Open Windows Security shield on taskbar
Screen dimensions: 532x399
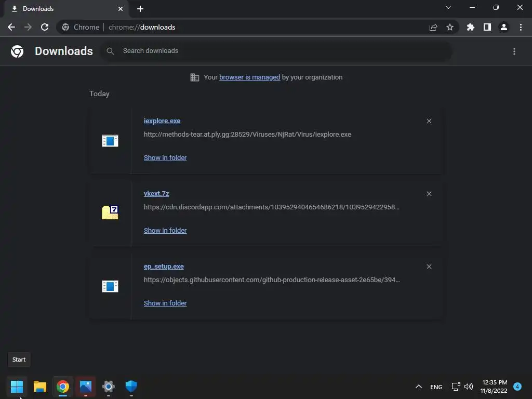pos(131,387)
